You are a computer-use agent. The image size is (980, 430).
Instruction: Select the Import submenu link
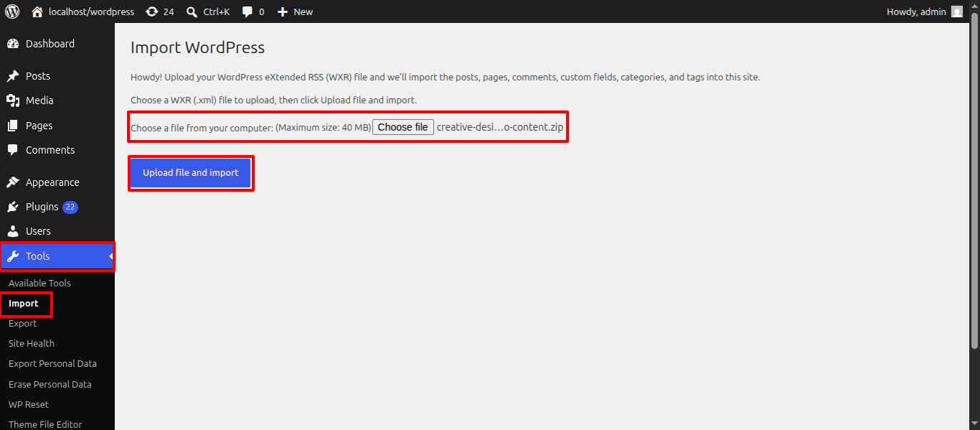click(x=24, y=304)
